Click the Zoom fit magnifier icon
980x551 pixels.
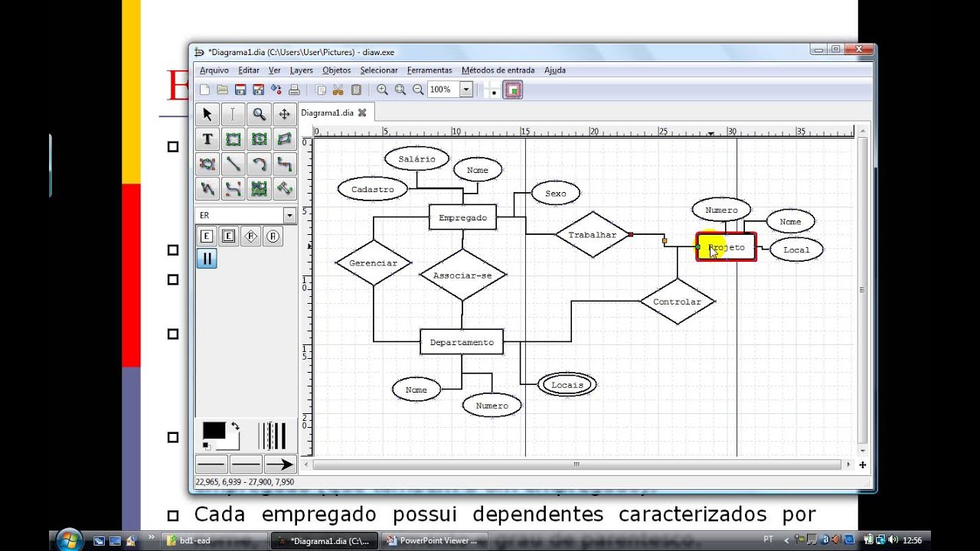click(400, 90)
